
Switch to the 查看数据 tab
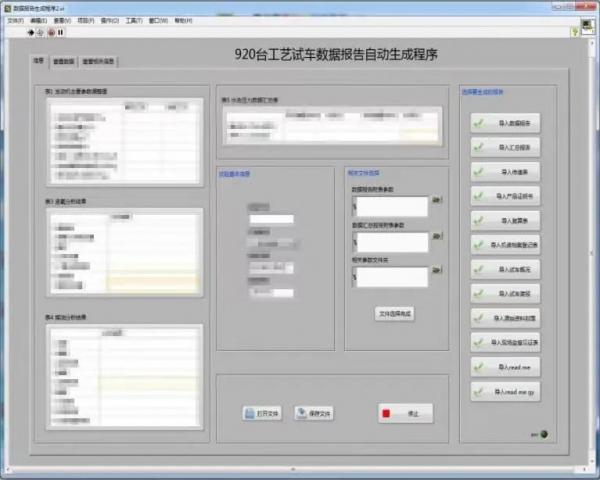64,61
